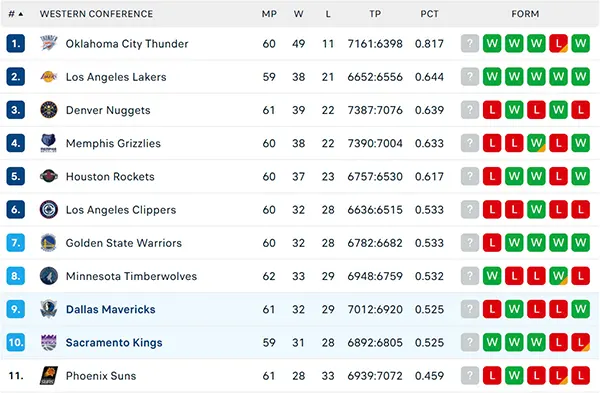This screenshot has height=393, width=600.
Task: Click the Los Angeles Lakers logo
Action: tap(49, 77)
